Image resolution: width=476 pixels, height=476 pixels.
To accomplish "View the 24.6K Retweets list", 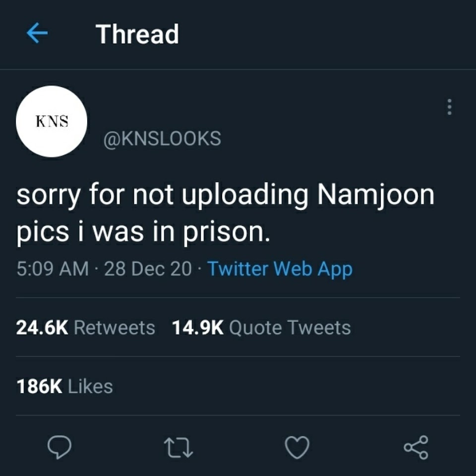I will coord(86,328).
